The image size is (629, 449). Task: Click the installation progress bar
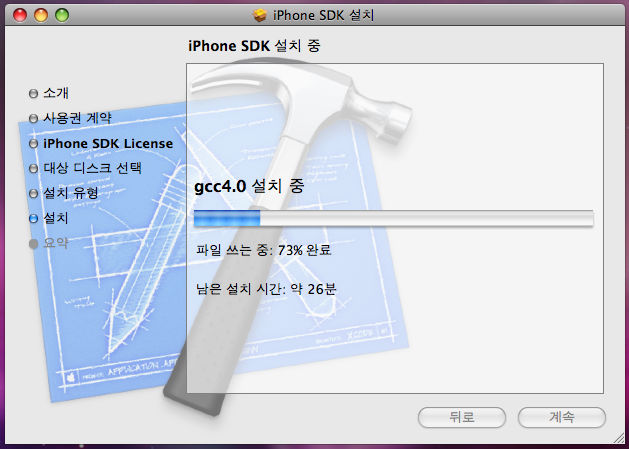point(393,218)
